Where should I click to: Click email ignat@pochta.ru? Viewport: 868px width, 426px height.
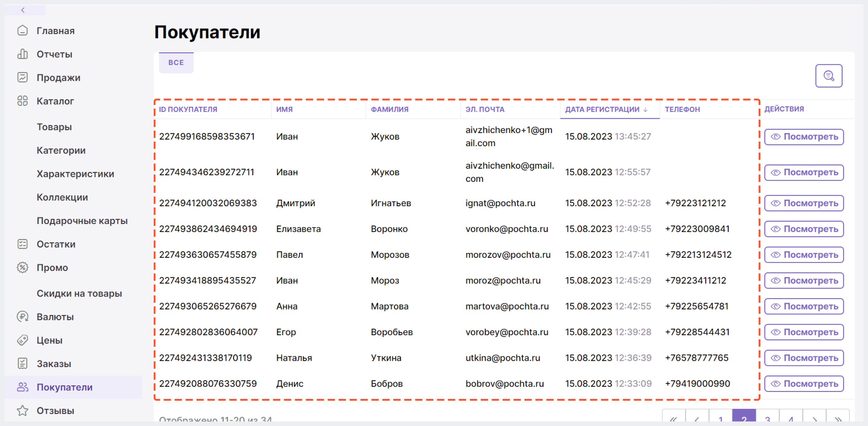click(500, 203)
